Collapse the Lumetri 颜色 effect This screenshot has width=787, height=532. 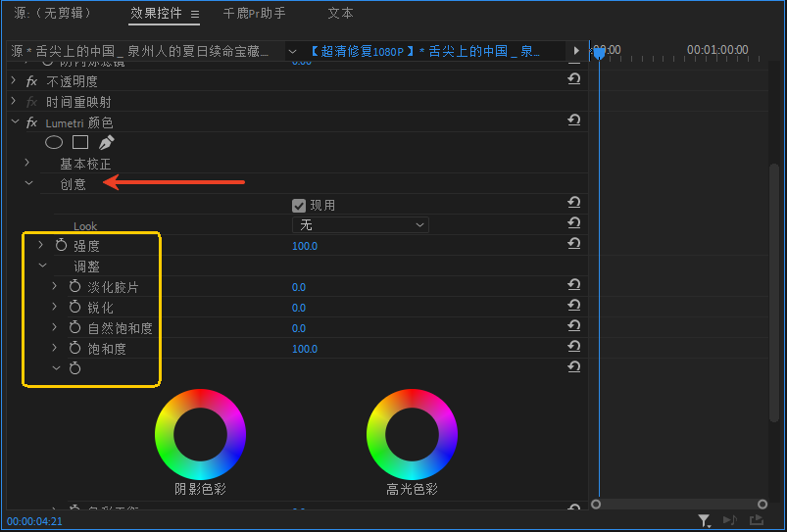pos(15,121)
